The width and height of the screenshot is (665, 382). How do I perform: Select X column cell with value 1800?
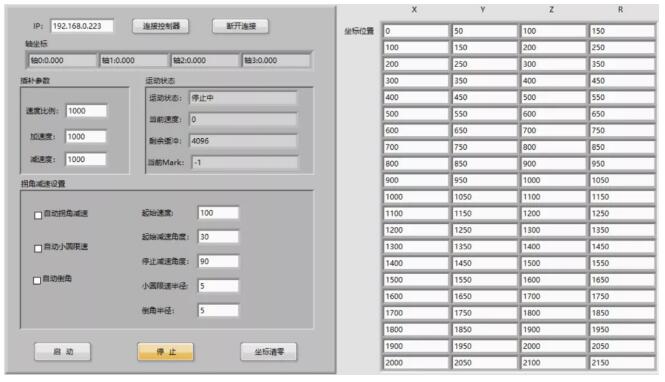[416, 329]
